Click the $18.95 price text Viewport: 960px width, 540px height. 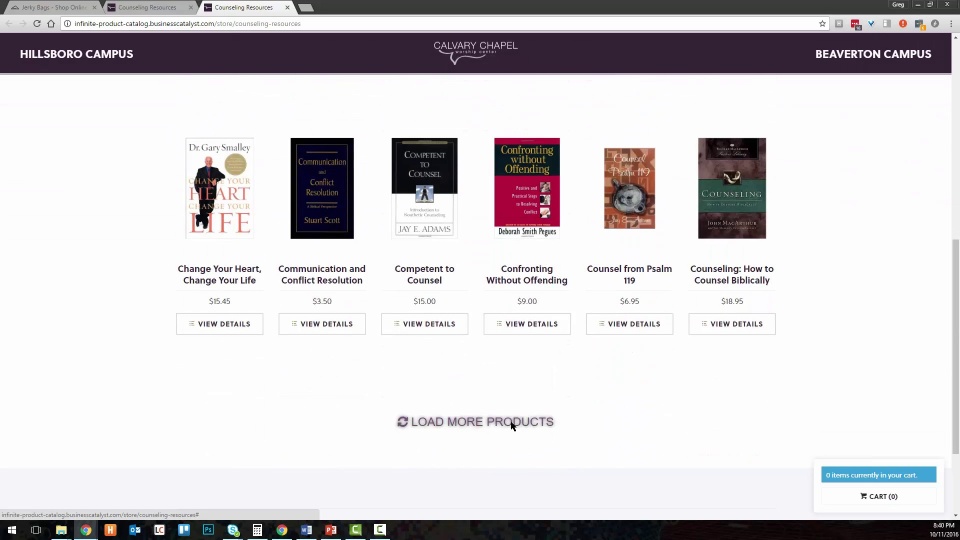coord(732,301)
